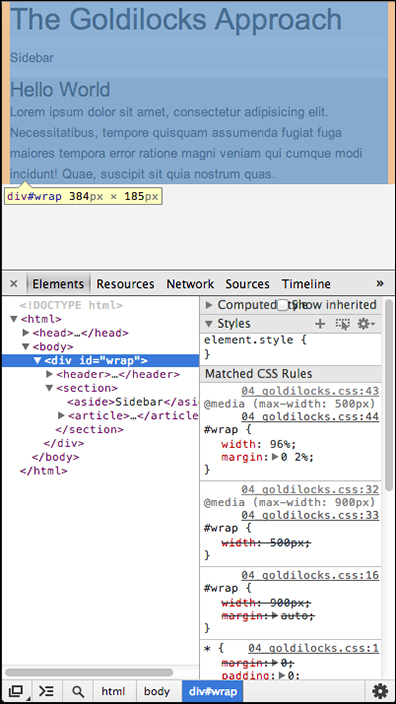
Task: Switch to the Network tab
Action: click(x=190, y=284)
